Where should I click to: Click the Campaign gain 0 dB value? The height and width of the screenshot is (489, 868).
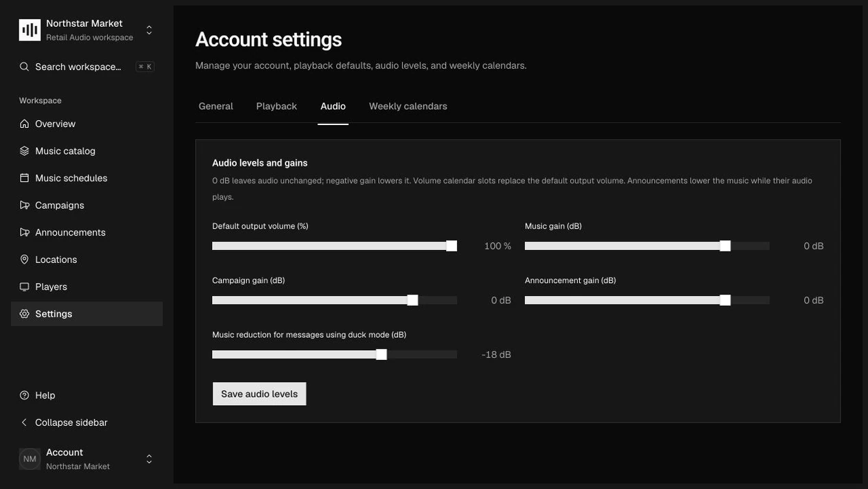tap(501, 300)
